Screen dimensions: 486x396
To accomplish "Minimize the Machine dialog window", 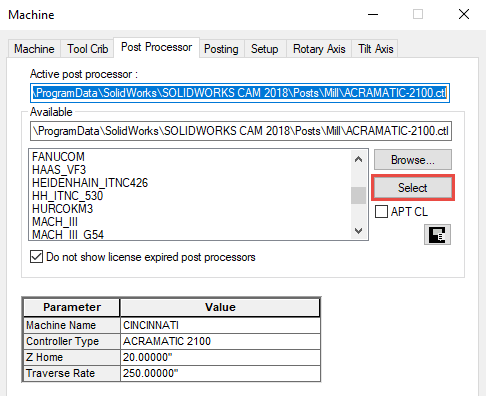I will [x=373, y=14].
